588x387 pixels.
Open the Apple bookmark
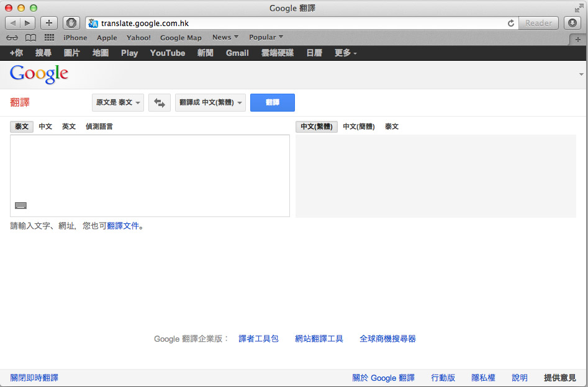click(107, 38)
